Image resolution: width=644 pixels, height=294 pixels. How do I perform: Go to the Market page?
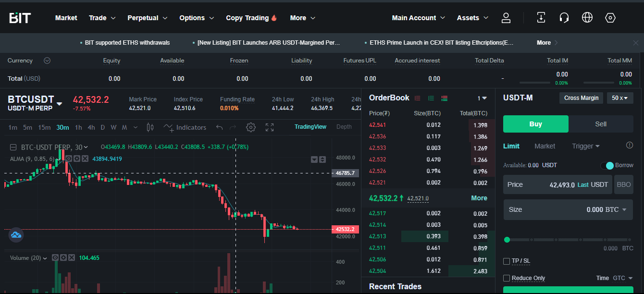[x=66, y=18]
